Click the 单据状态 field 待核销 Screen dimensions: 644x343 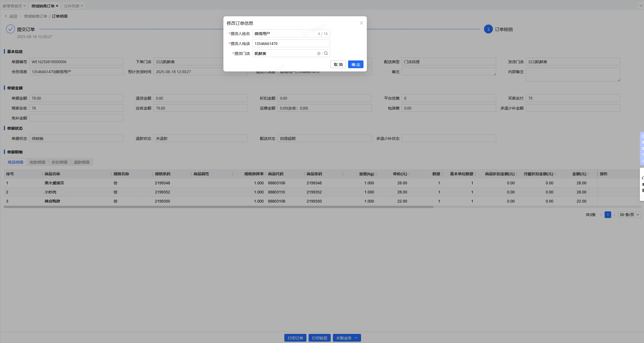click(x=76, y=139)
